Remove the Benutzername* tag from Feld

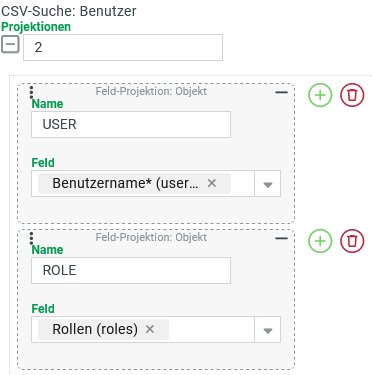tap(212, 183)
